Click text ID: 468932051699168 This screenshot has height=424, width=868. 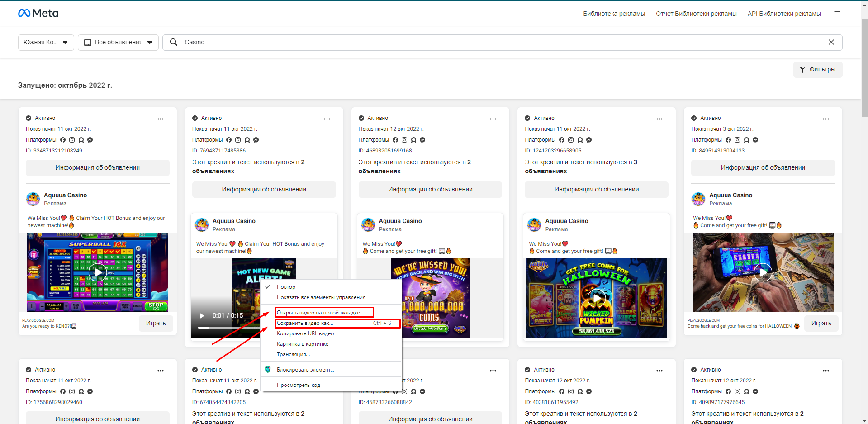[x=385, y=151]
